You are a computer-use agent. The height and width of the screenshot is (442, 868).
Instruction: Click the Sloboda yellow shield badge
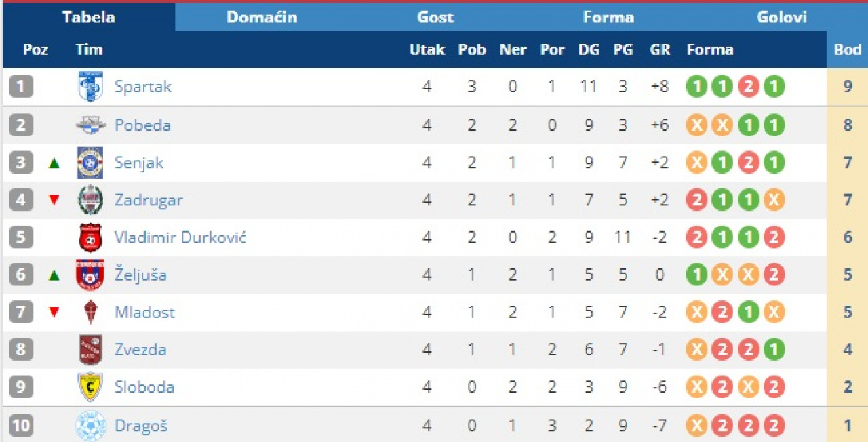click(90, 387)
